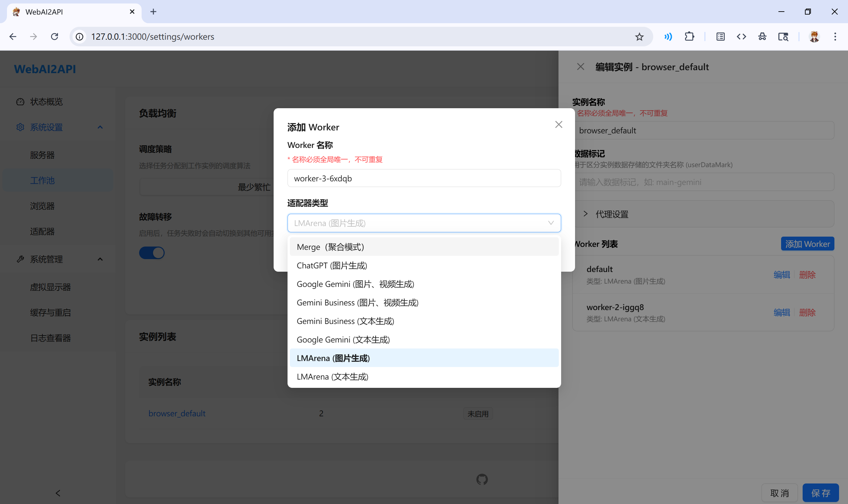The width and height of the screenshot is (848, 504).
Task: Collapse the 系统设置 menu group
Action: pos(100,127)
